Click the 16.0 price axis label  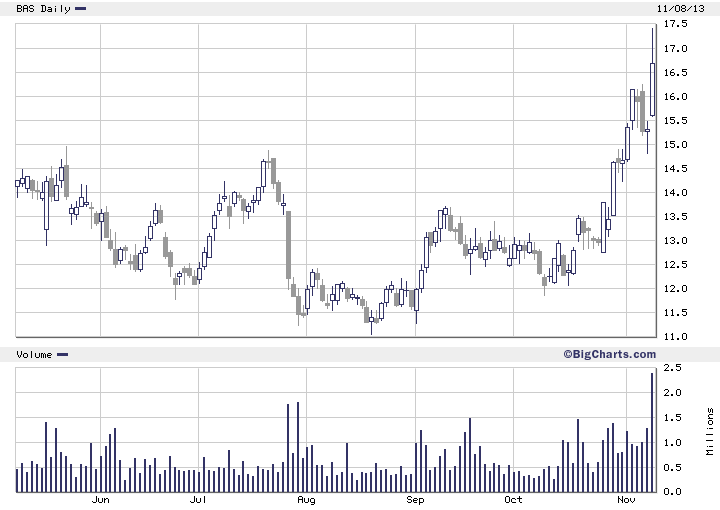[x=675, y=96]
